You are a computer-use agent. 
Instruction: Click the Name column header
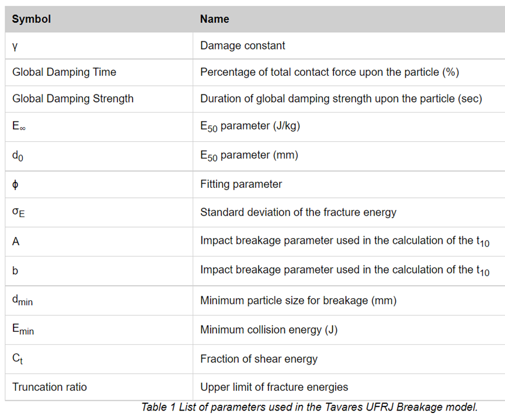214,19
